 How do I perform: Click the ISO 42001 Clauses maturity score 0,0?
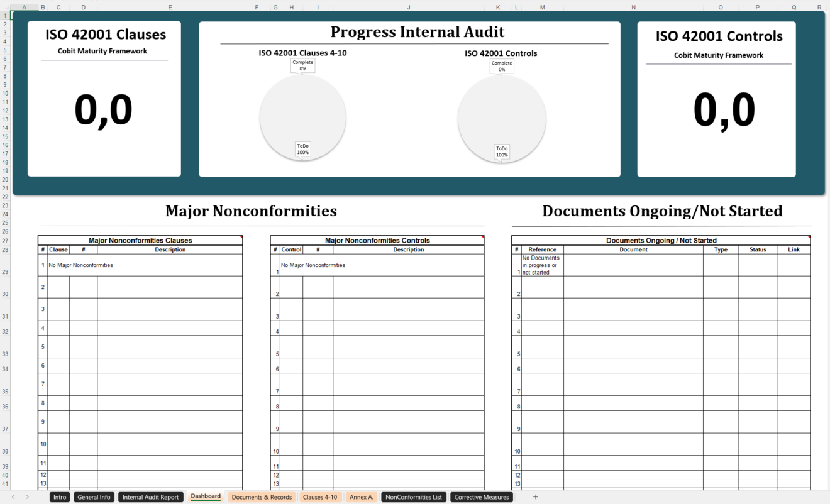[104, 109]
